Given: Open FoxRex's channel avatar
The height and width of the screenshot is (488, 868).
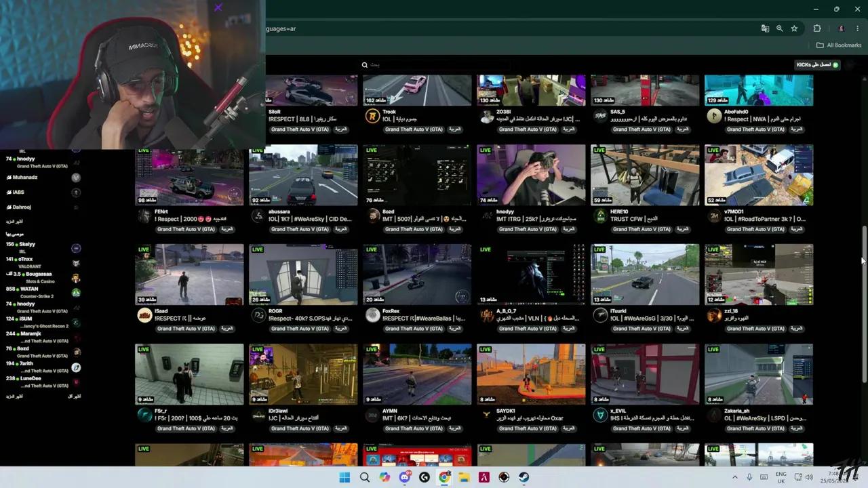Looking at the screenshot, I should click(372, 316).
